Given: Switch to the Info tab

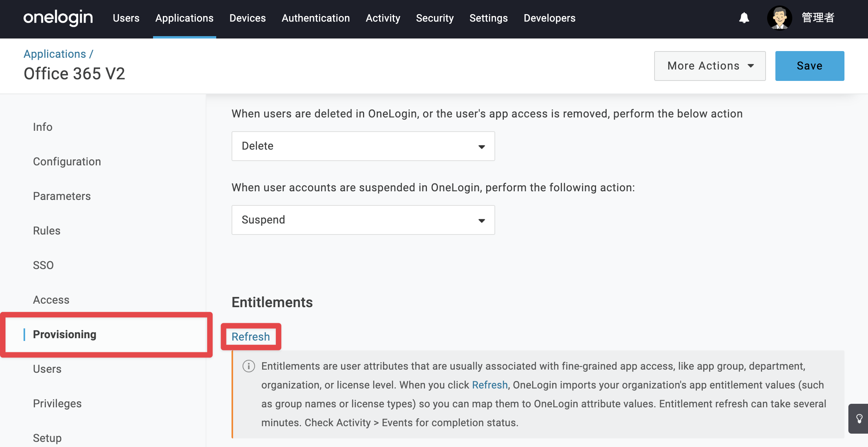Looking at the screenshot, I should (x=43, y=127).
